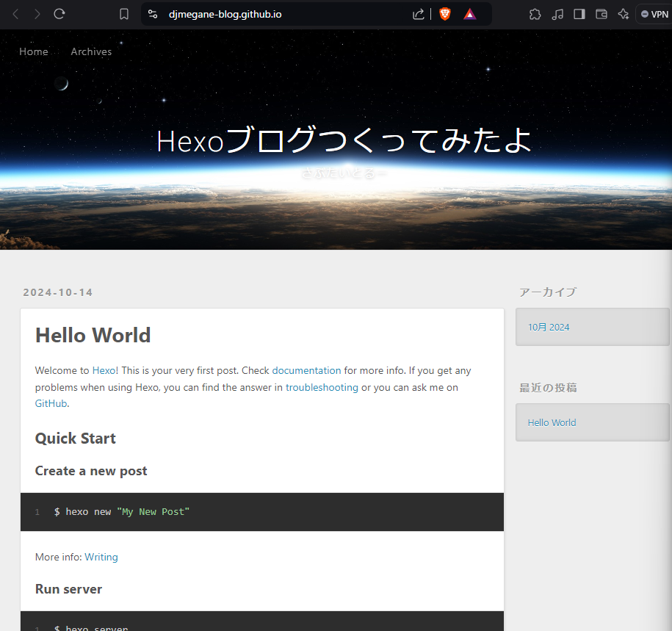Image resolution: width=672 pixels, height=631 pixels.
Task: Bookmark this page with the bookmark icon
Action: coord(123,13)
